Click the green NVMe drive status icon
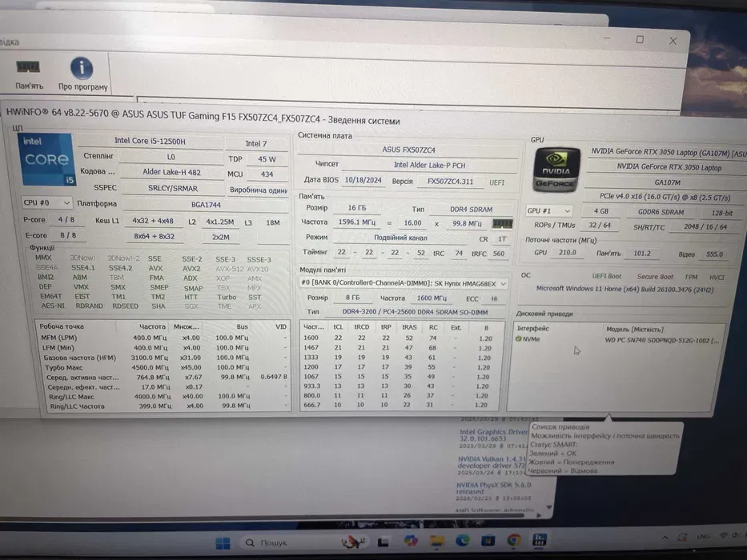The image size is (747, 560). [518, 339]
